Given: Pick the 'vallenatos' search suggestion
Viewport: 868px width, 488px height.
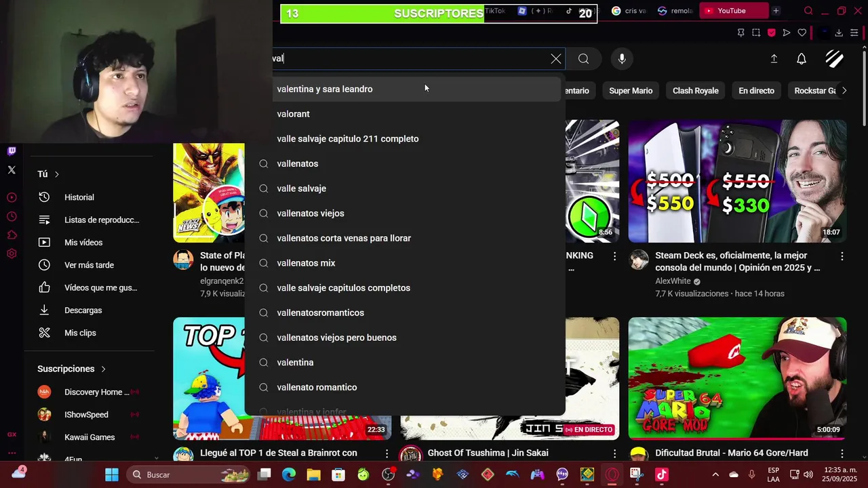Looking at the screenshot, I should click(405, 163).
